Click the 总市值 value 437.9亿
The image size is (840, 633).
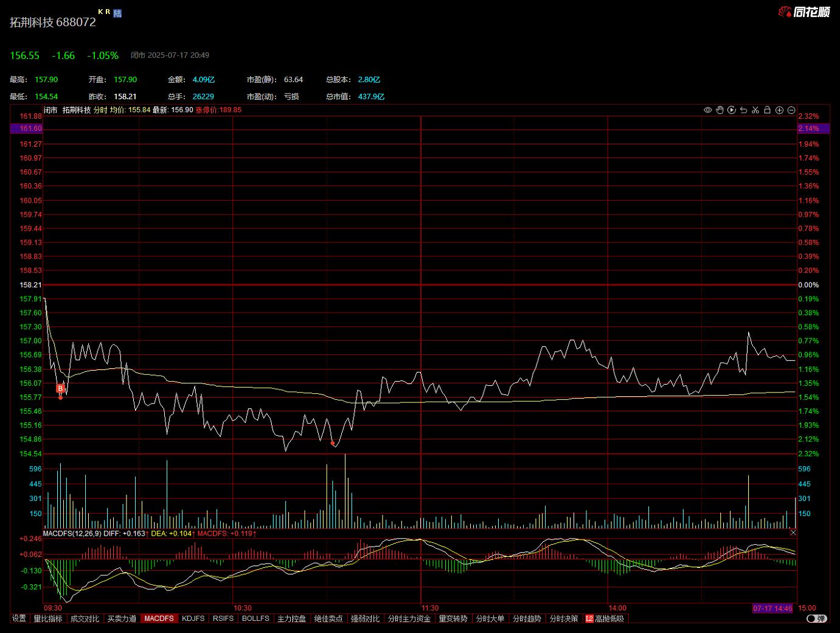pos(371,96)
